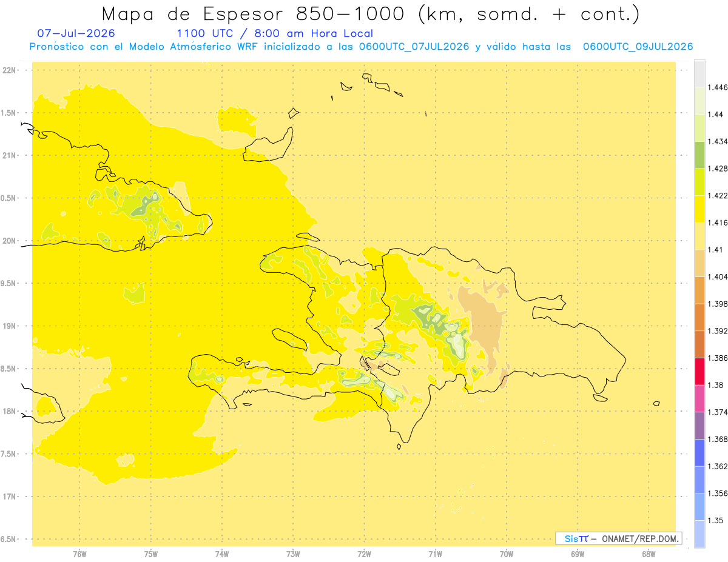Screen dimensions: 728x562
Task: Click the pink 1.374–1.38 legend swatch
Action: [x=699, y=398]
